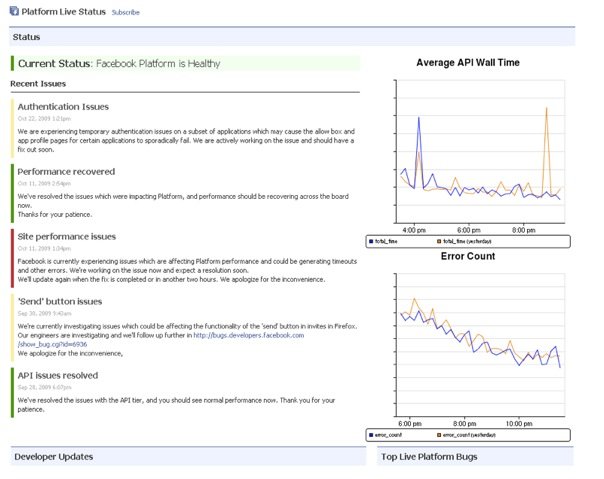The image size is (604, 479).
Task: Click the Oct 22, 2009 timestamp
Action: (44, 119)
